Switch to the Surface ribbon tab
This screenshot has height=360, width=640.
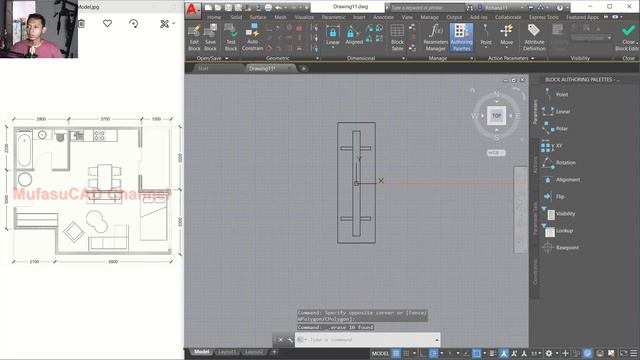tap(258, 17)
